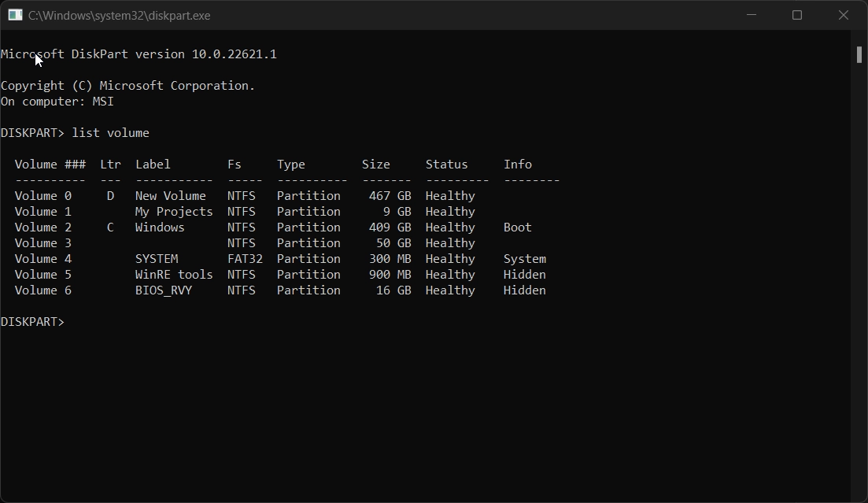
Task: Click 'Volume 0' in the volume list
Action: pos(43,196)
